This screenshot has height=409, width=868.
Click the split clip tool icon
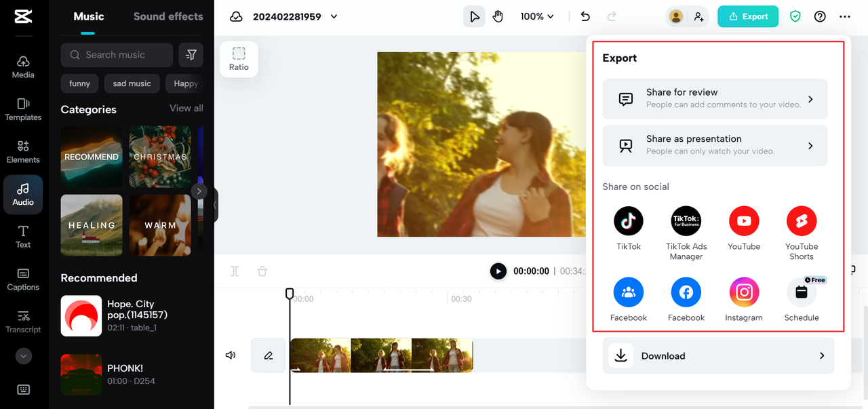pyautogui.click(x=235, y=271)
